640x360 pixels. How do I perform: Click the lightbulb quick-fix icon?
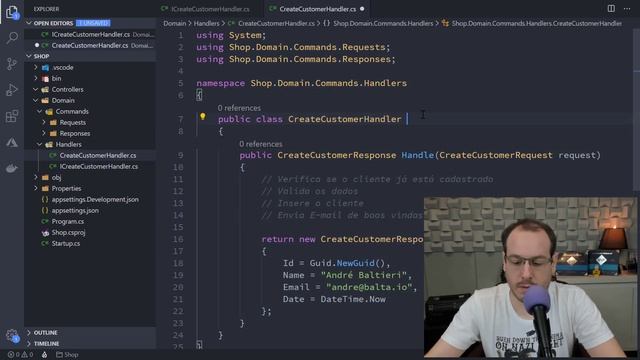coord(202,117)
